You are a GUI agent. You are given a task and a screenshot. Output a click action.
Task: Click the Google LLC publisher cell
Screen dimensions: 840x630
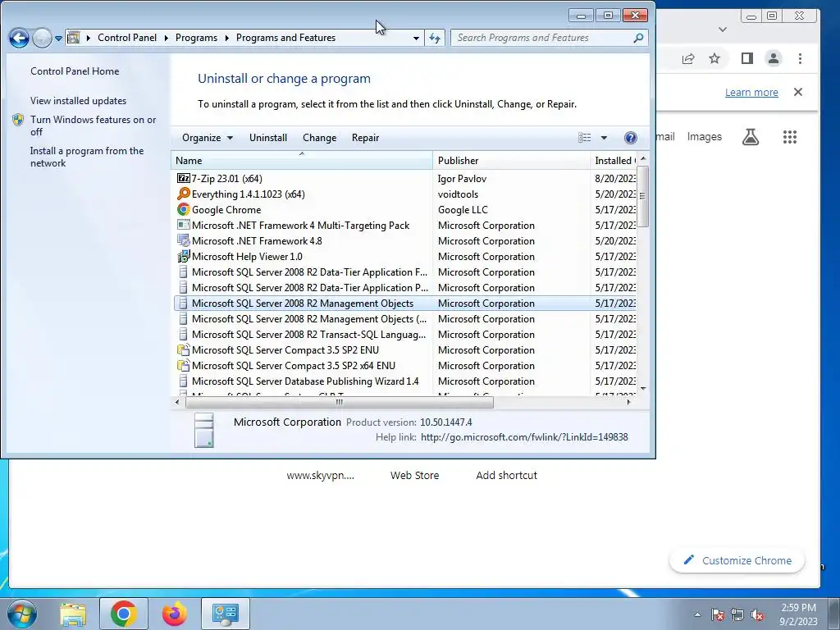tap(463, 209)
